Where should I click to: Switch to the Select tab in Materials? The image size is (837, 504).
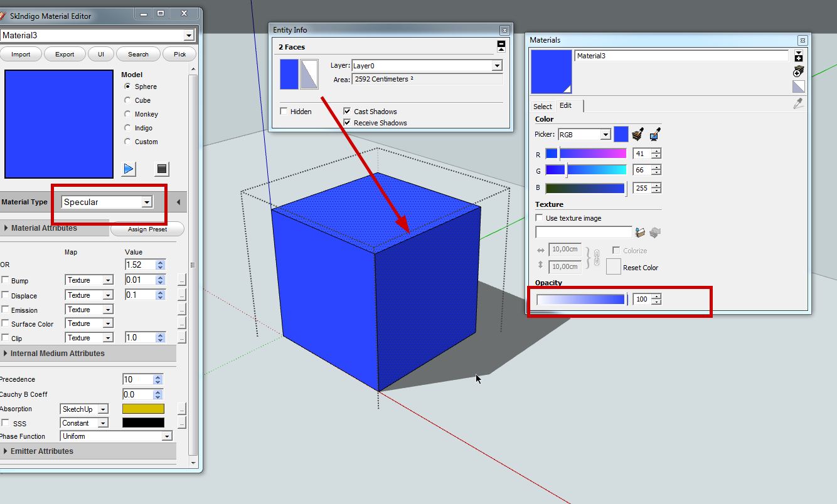click(542, 106)
